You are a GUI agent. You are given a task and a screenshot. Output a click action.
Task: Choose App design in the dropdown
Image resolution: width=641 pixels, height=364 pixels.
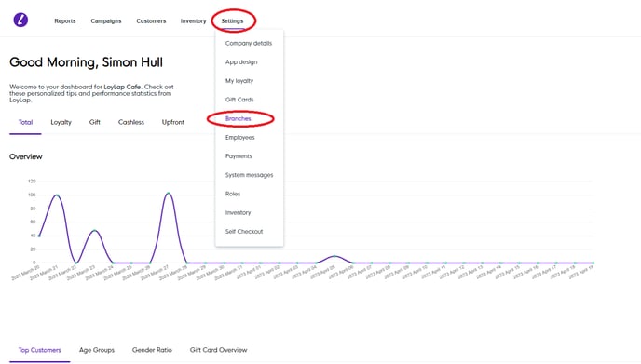coord(241,62)
